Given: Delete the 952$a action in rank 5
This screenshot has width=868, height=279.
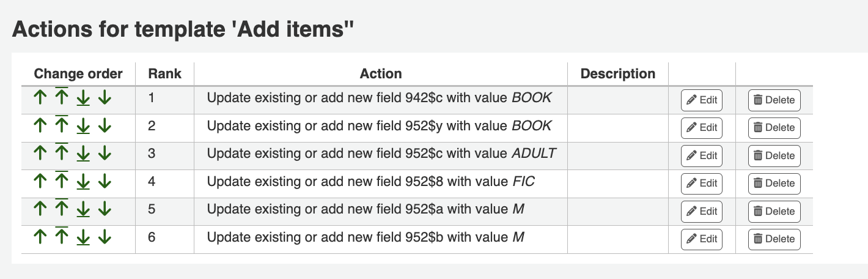Looking at the screenshot, I should (x=774, y=212).
